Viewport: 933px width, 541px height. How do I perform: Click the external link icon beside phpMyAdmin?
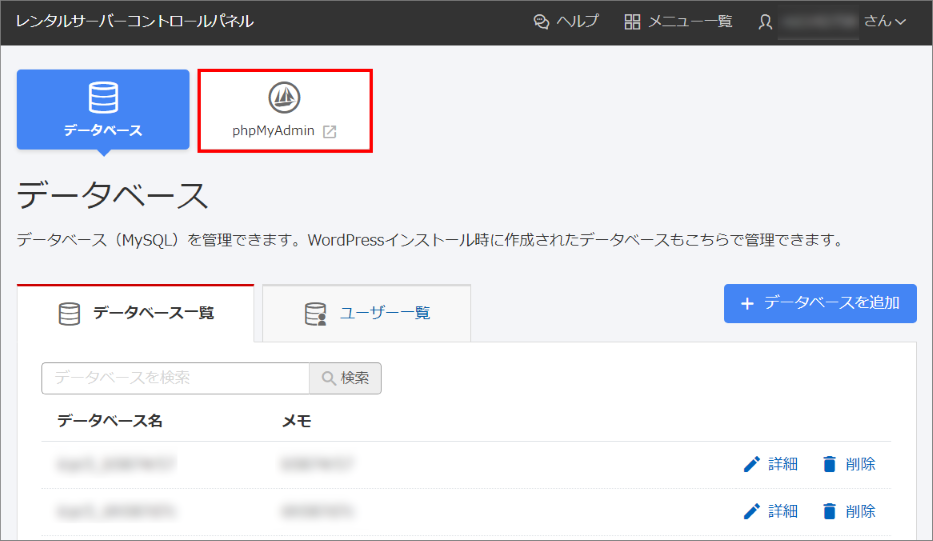tap(330, 132)
